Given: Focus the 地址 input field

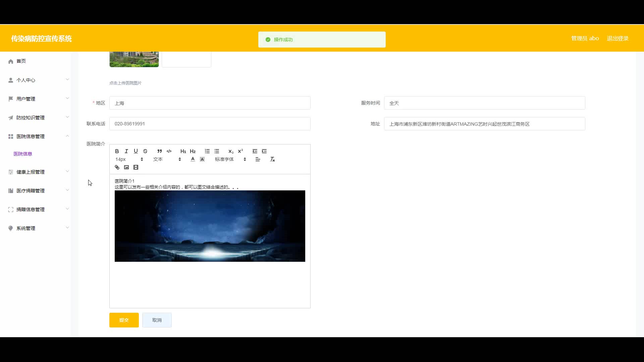Looking at the screenshot, I should [484, 124].
